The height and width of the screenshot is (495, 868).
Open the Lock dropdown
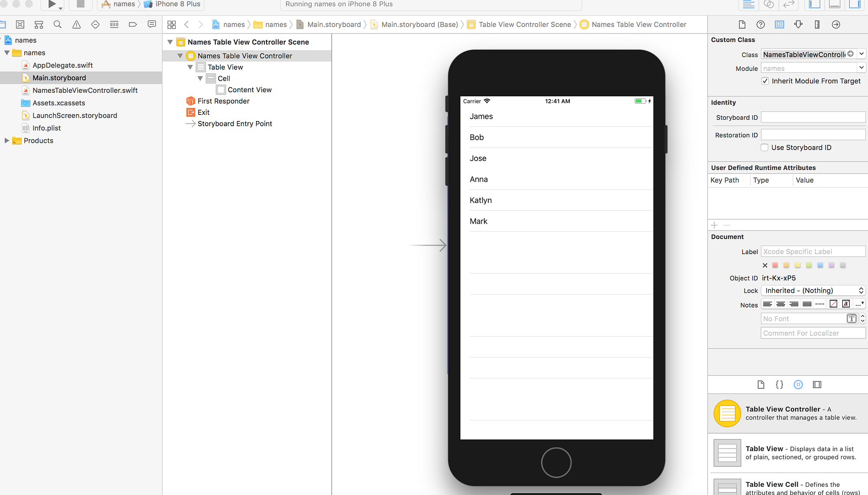coord(812,290)
